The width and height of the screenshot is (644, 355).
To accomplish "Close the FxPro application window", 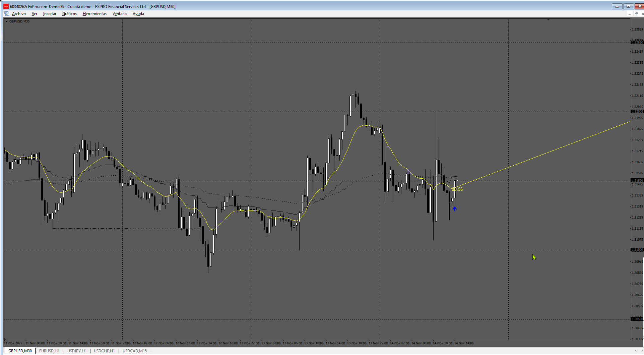I will click(639, 6).
